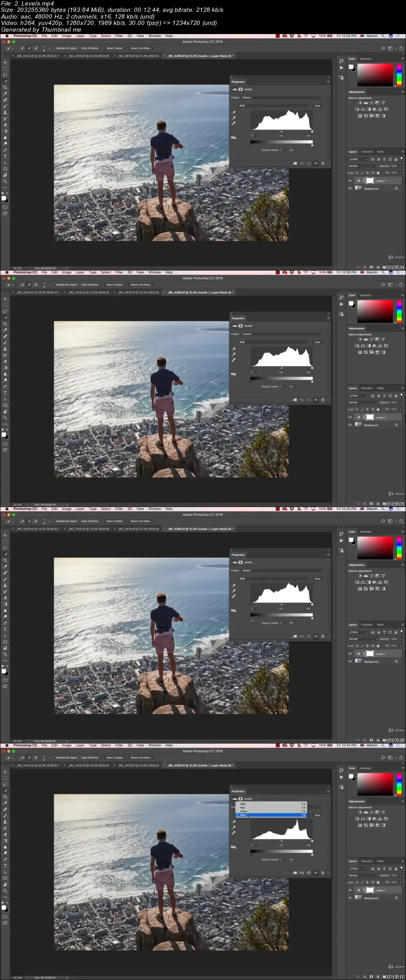
Task: Select the Crop tool in the 02:34 frame
Action: [x=5, y=87]
